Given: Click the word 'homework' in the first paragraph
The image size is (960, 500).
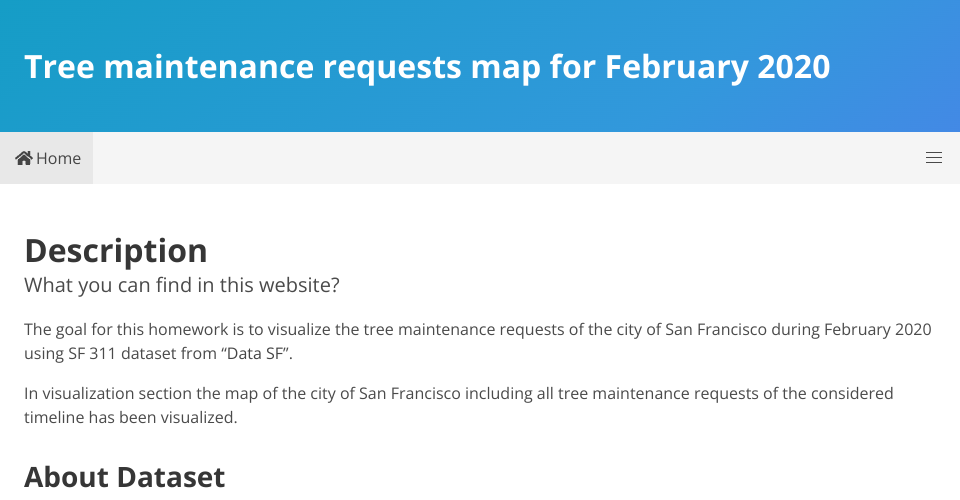Looking at the screenshot, I should (188, 330).
